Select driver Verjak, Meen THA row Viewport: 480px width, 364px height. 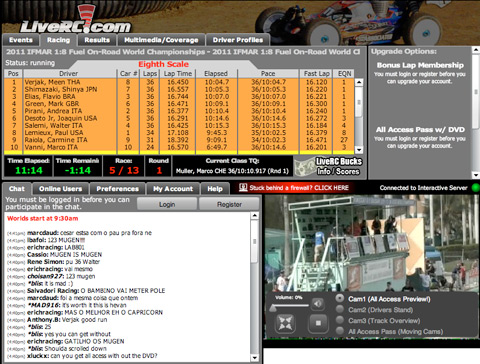tap(179, 82)
